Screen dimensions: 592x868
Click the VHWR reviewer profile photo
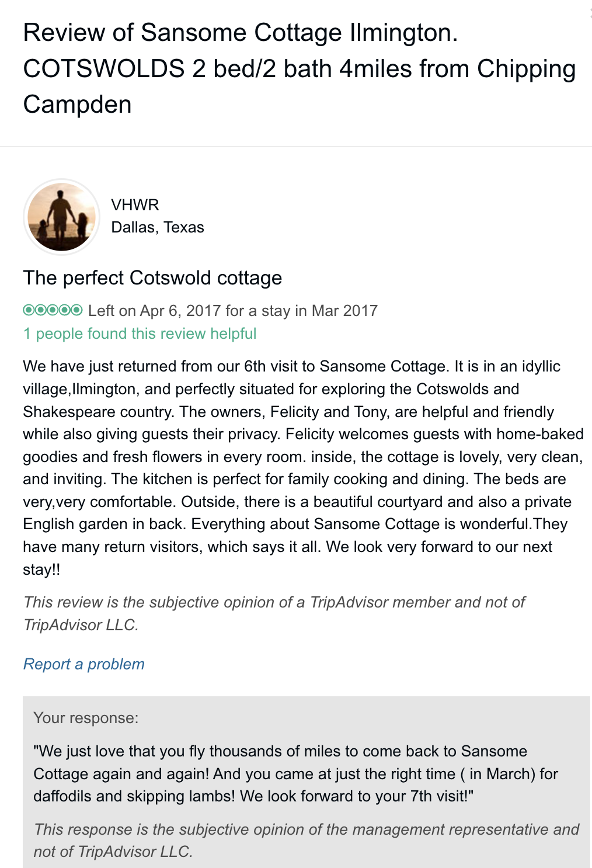(x=61, y=217)
